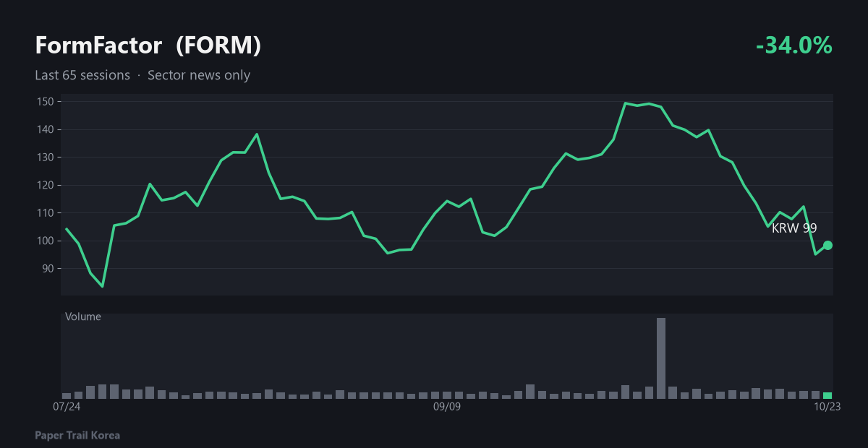Image resolution: width=868 pixels, height=448 pixels.
Task: Click the 90 price axis label
Action: [x=48, y=268]
